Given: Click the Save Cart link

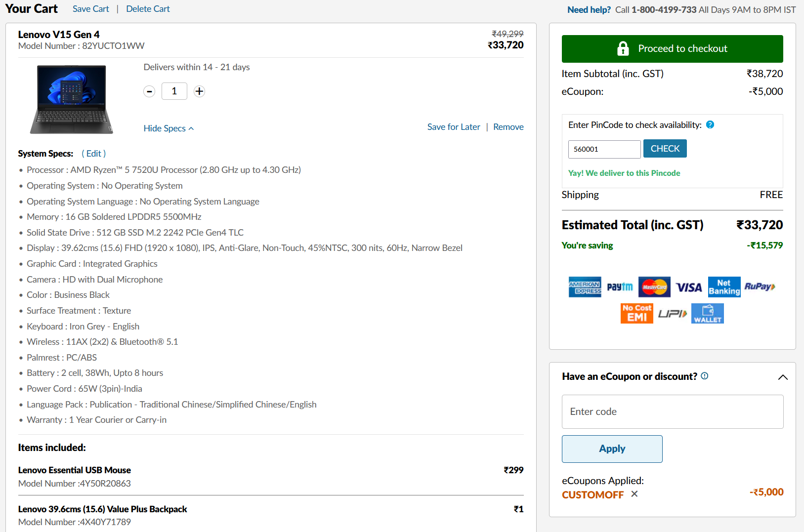Looking at the screenshot, I should click(x=91, y=9).
